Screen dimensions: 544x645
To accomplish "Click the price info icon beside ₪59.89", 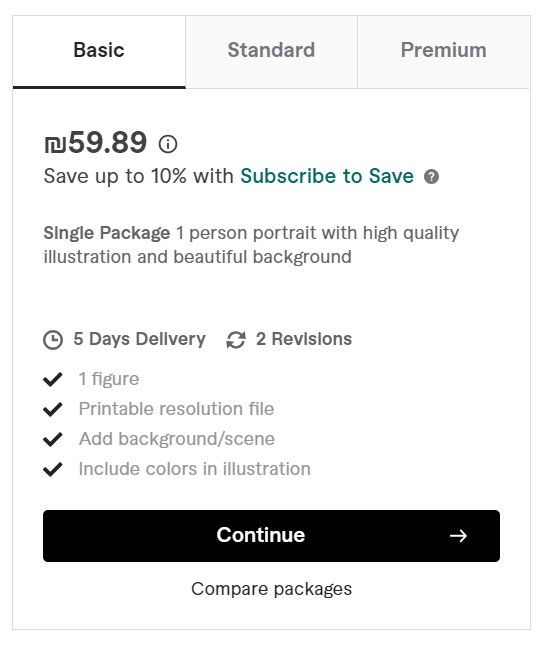I will tap(168, 144).
